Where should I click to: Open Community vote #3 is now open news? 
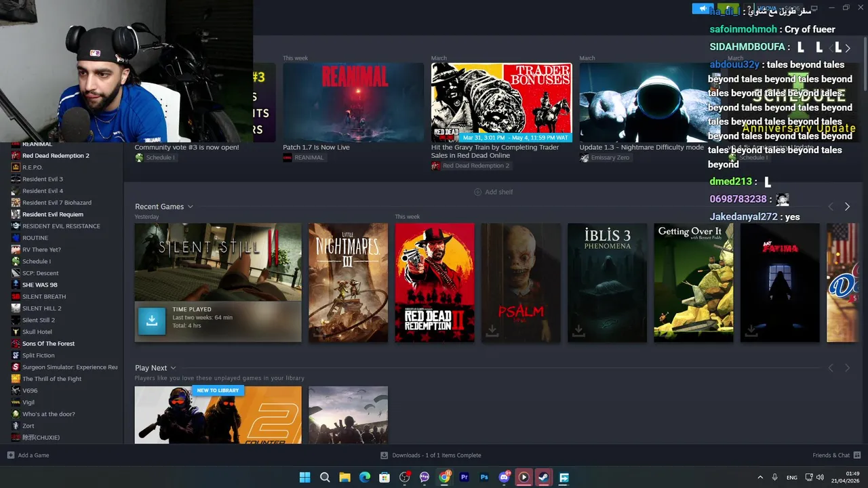(186, 147)
